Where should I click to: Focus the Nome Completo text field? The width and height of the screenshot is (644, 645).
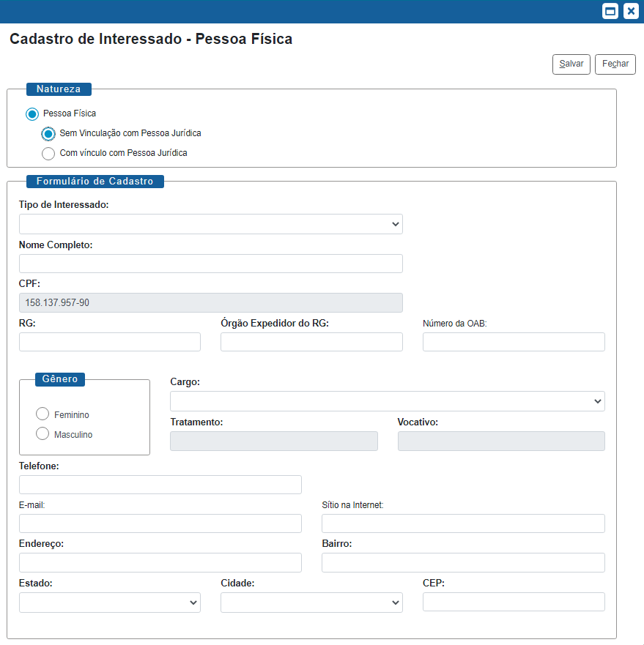[x=211, y=264]
